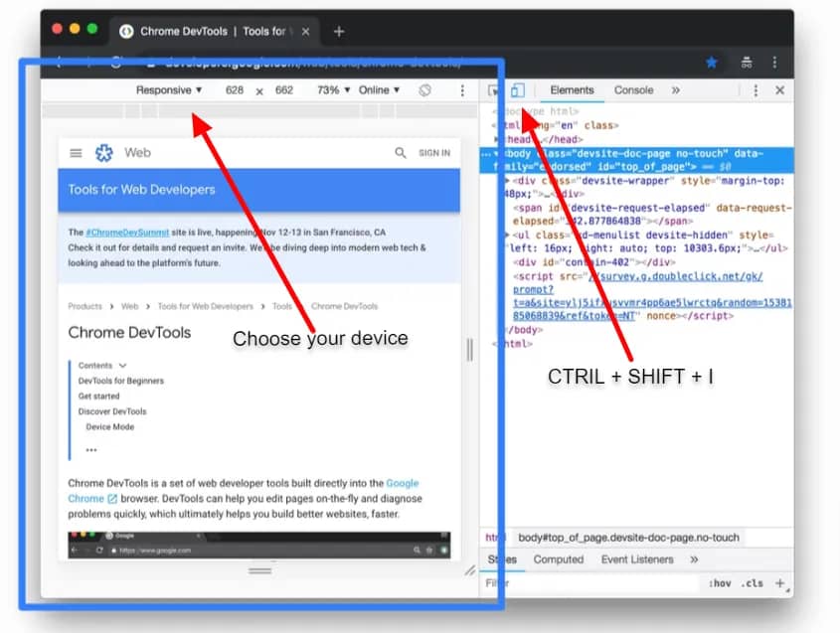The height and width of the screenshot is (633, 840).
Task: Click the Tools for Web Developers header
Action: 141,190
